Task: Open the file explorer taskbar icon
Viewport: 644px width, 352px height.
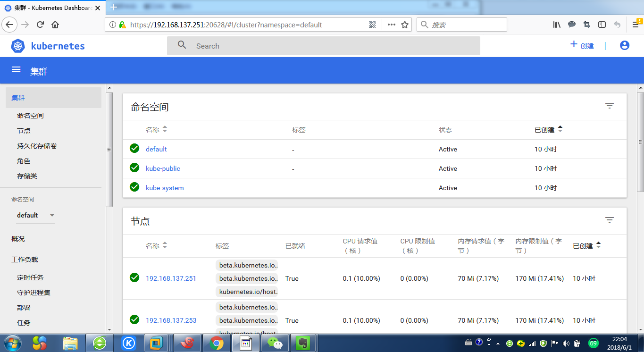Action: coord(70,343)
